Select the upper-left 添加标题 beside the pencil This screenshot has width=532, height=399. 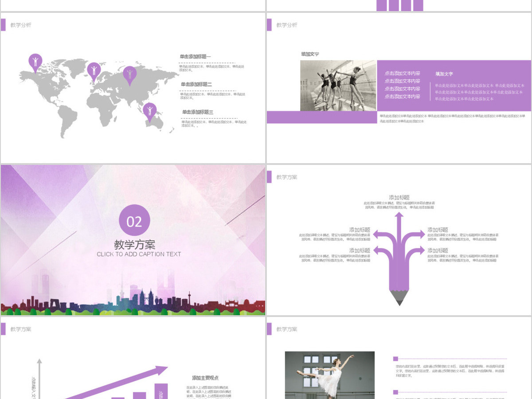pyautogui.click(x=360, y=230)
